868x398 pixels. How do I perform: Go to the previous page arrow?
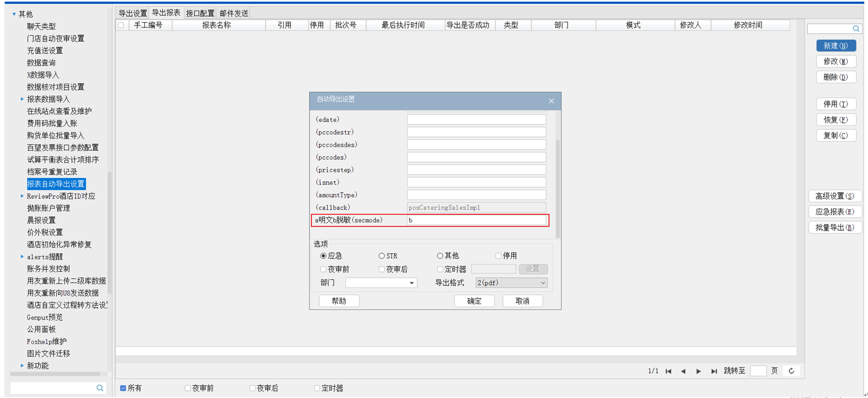pos(683,371)
